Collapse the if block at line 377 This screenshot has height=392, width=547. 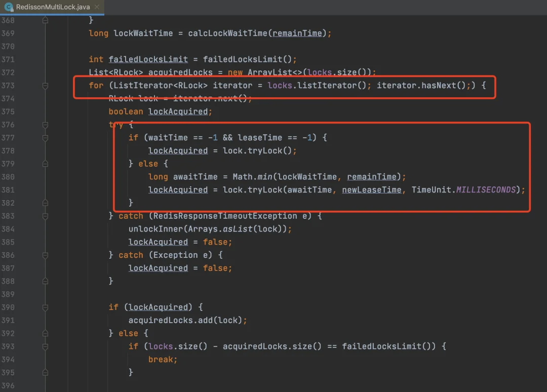[46, 138]
